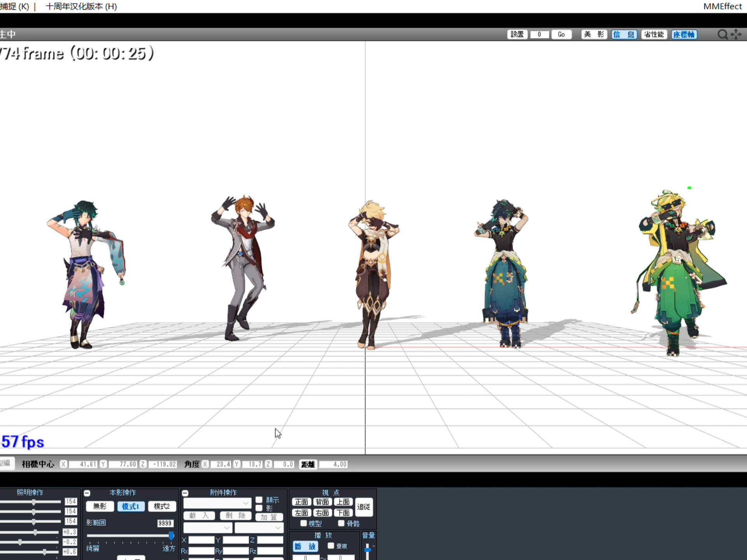Viewport: 747px width, 560px height.
Task: Click the accessory Ry rotation field
Action: click(235, 551)
